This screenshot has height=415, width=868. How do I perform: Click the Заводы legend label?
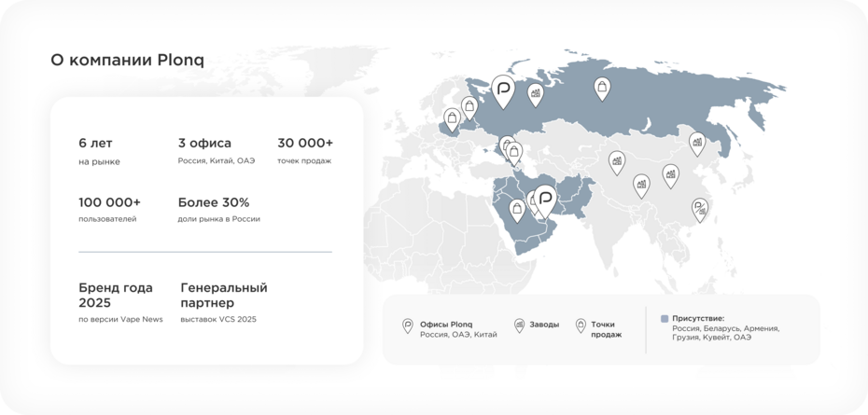[544, 325]
